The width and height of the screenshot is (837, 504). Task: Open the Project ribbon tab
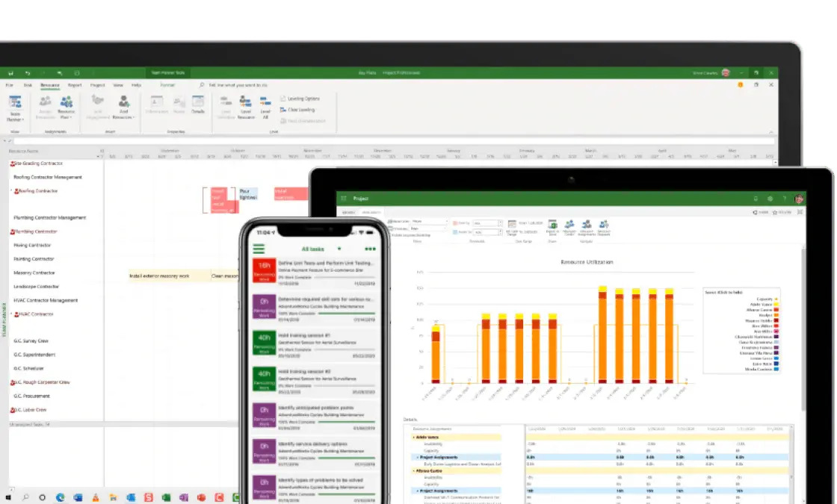click(x=97, y=85)
